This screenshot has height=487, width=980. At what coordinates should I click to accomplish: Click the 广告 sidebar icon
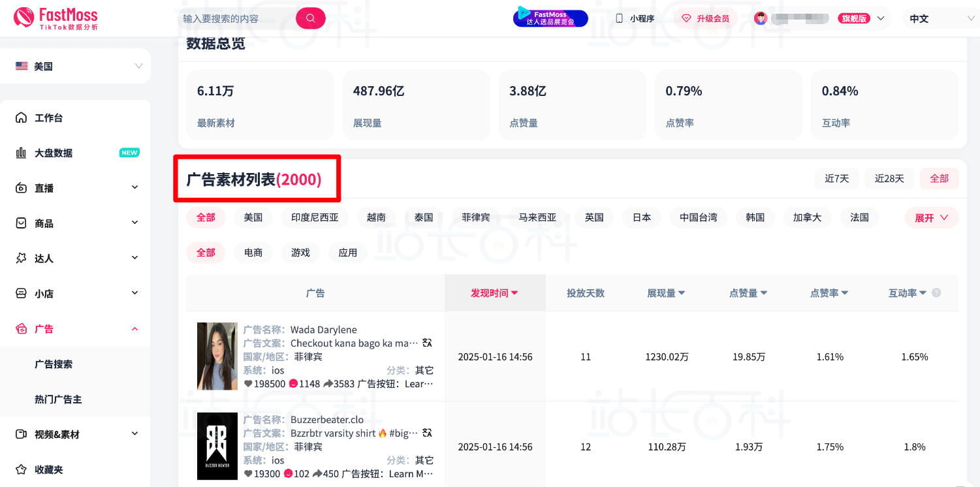[22, 329]
